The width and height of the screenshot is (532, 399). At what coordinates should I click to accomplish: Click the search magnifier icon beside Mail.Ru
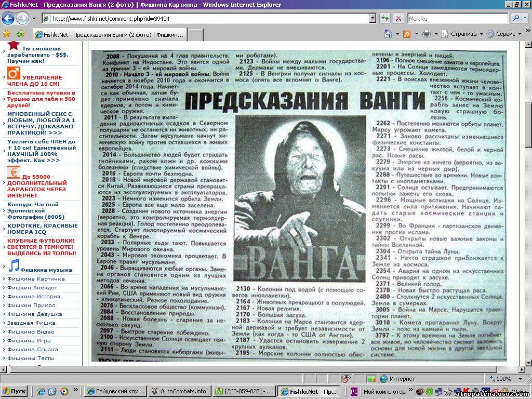click(x=515, y=18)
